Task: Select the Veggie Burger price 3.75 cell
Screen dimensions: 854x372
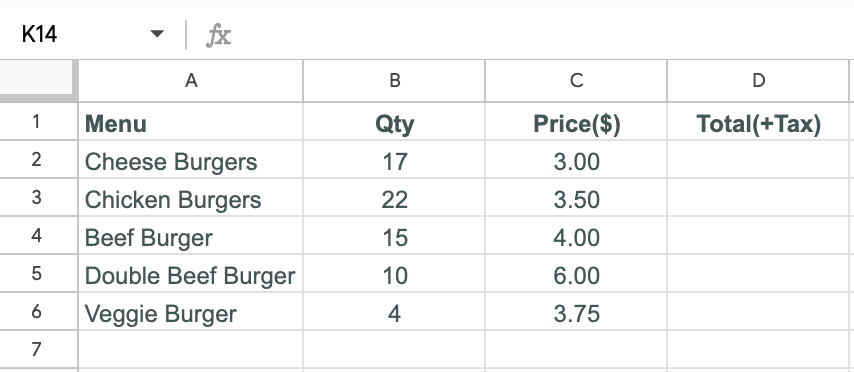Action: point(576,312)
